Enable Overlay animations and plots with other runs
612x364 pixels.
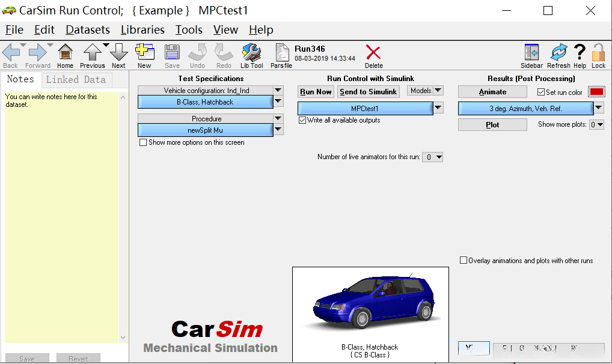(x=464, y=261)
